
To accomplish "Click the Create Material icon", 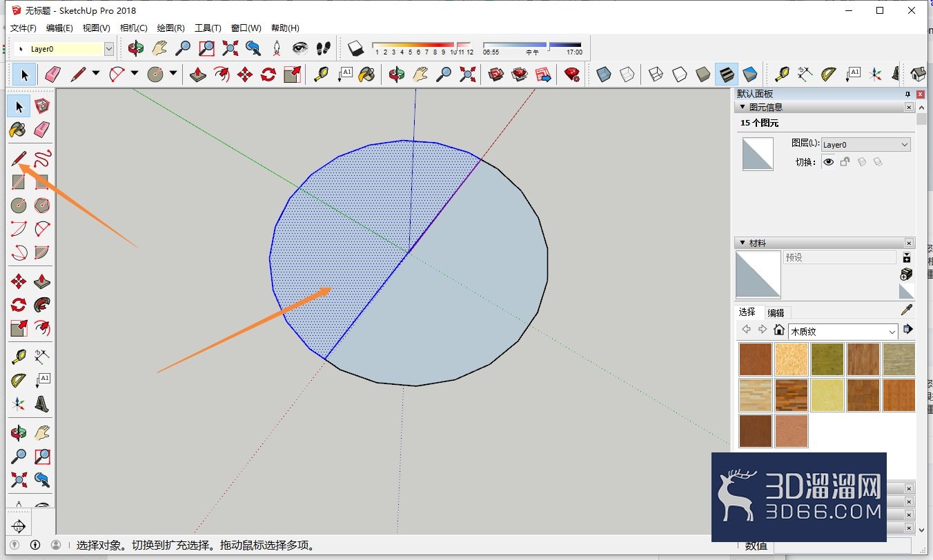I will tap(907, 274).
